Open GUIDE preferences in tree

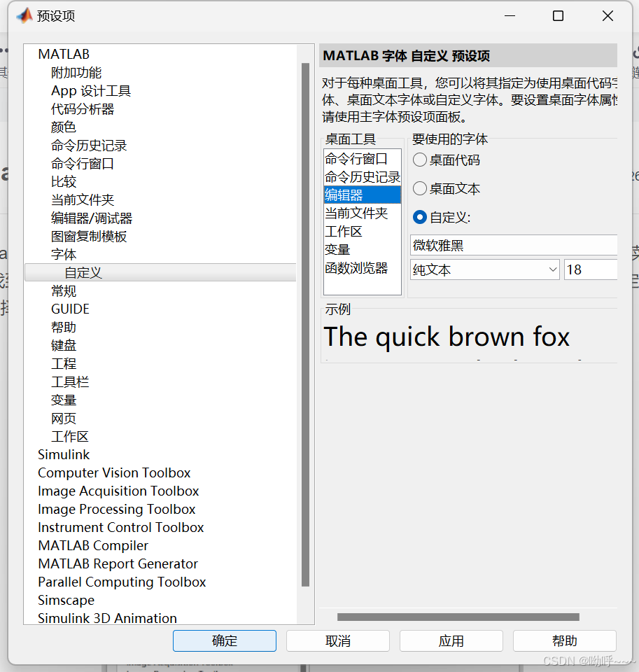tap(70, 309)
